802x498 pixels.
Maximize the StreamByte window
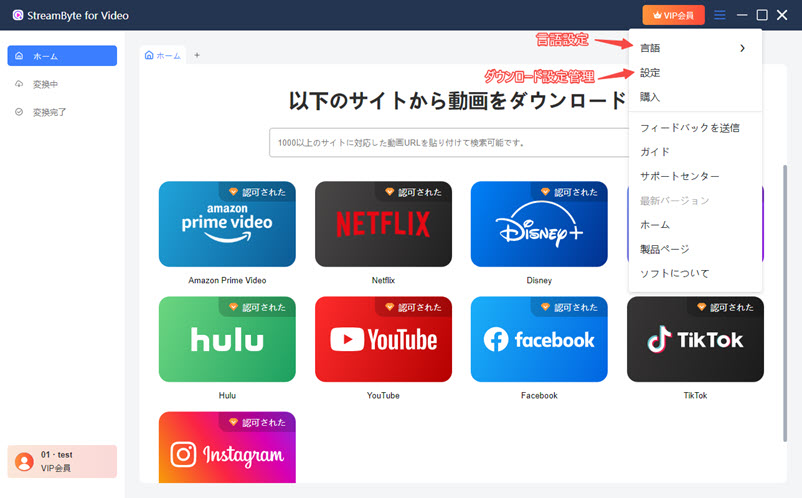[x=762, y=15]
